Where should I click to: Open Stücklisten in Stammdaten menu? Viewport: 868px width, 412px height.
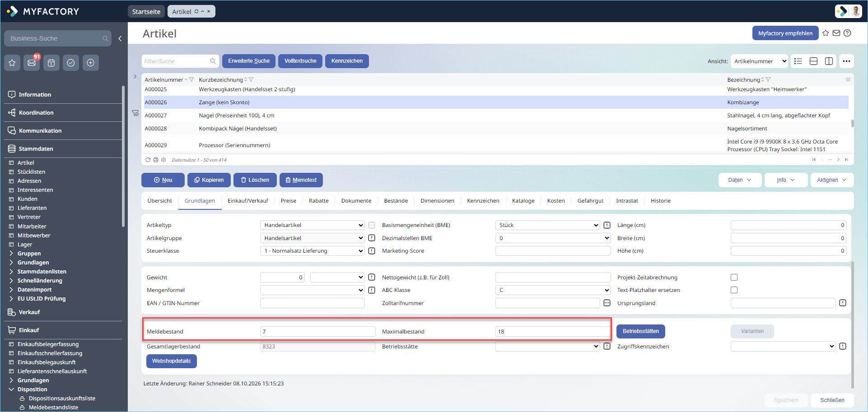coord(31,172)
